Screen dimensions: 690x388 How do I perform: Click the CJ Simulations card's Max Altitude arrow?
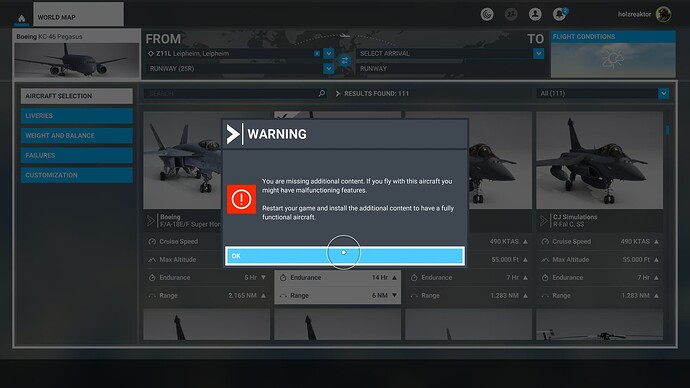656,260
